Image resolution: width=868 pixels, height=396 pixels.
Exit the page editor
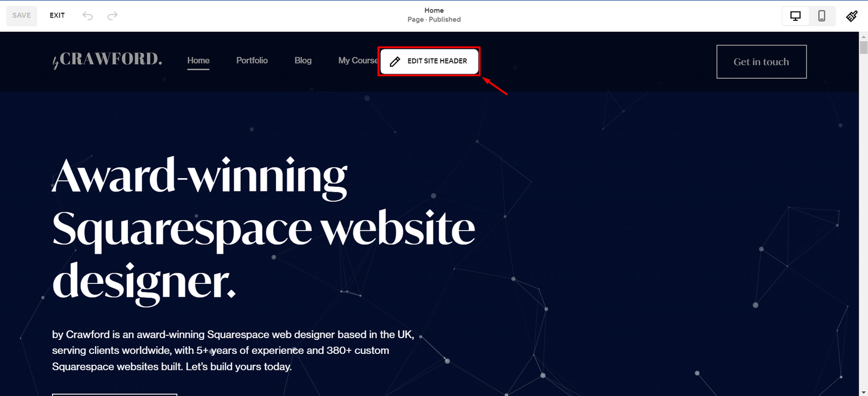pyautogui.click(x=57, y=16)
